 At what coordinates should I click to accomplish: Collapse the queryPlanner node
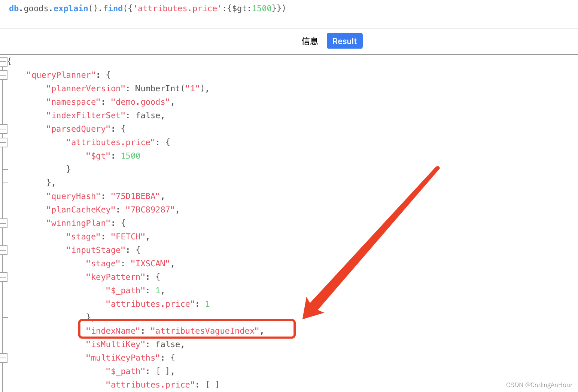[x=3, y=75]
